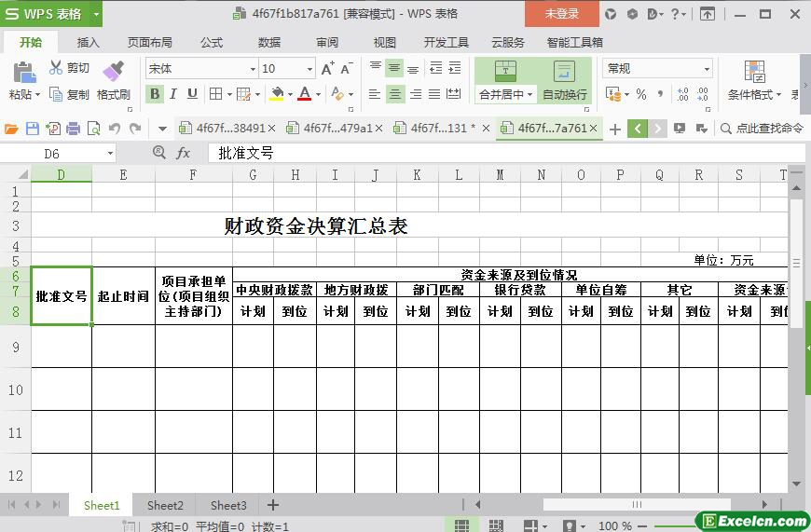Image resolution: width=811 pixels, height=532 pixels.
Task: Click the Cut scissors icon
Action: 55,68
